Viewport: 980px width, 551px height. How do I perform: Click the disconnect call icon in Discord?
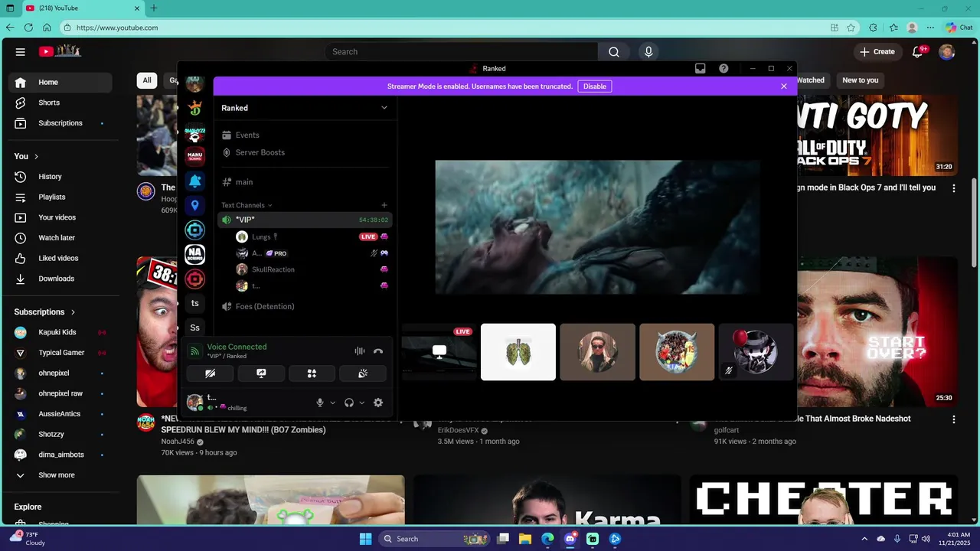pos(377,351)
